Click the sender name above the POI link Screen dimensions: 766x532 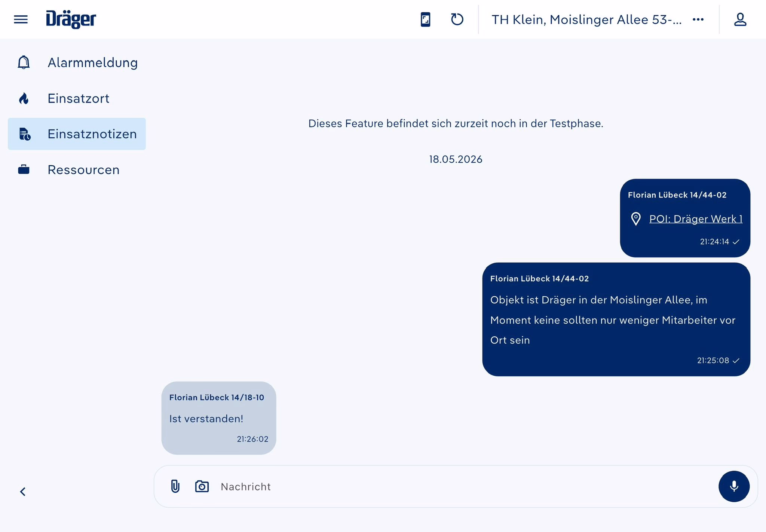click(677, 195)
